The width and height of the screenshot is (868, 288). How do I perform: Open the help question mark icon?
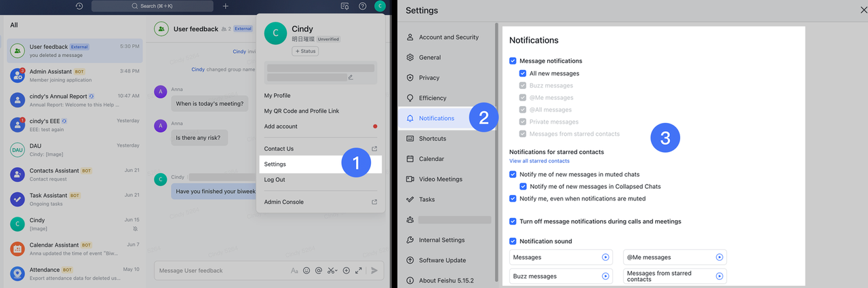(x=363, y=6)
